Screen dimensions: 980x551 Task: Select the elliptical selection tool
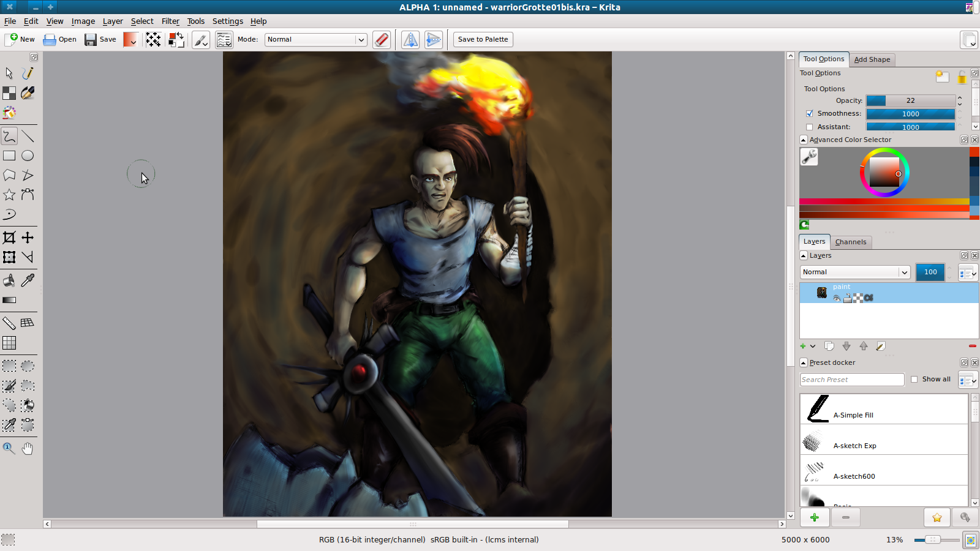28,366
